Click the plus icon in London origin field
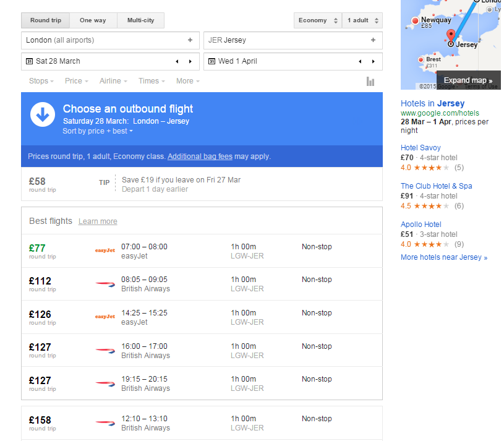Viewport: 504px width, 441px height. [190, 40]
